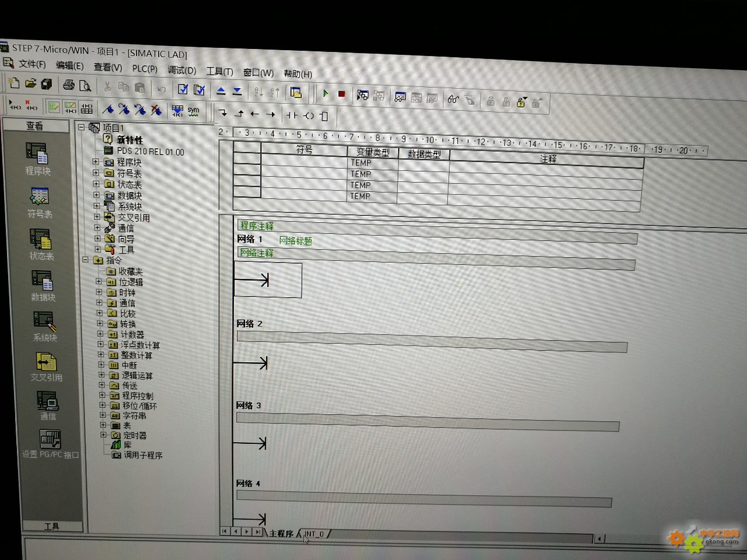Expand the 程序块 tree node
747x560 pixels.
click(x=96, y=162)
